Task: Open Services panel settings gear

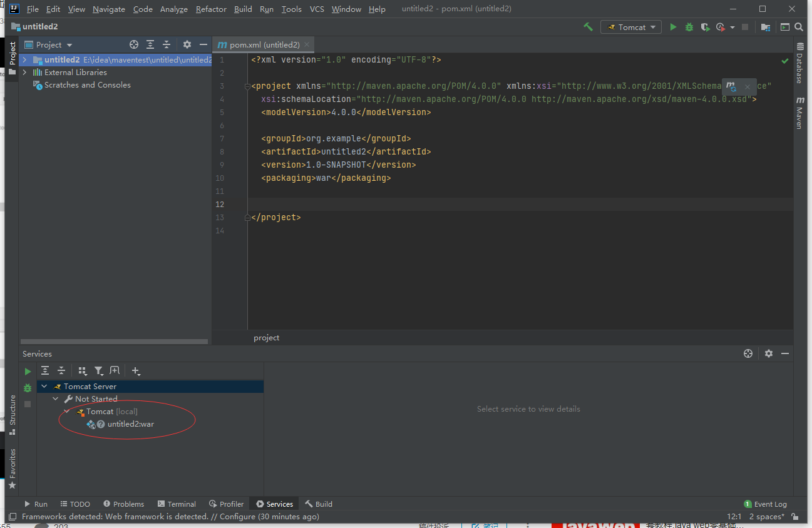Action: coord(769,353)
